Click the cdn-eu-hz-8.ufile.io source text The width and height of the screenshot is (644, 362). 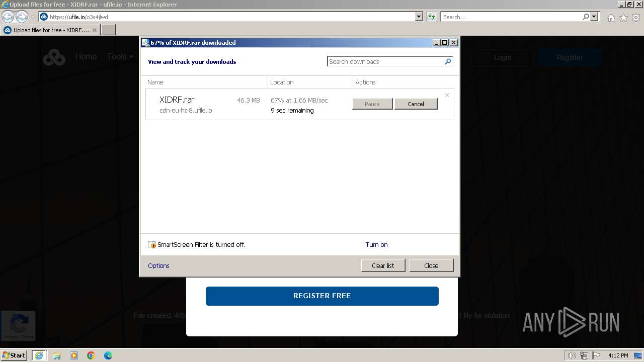click(x=186, y=111)
